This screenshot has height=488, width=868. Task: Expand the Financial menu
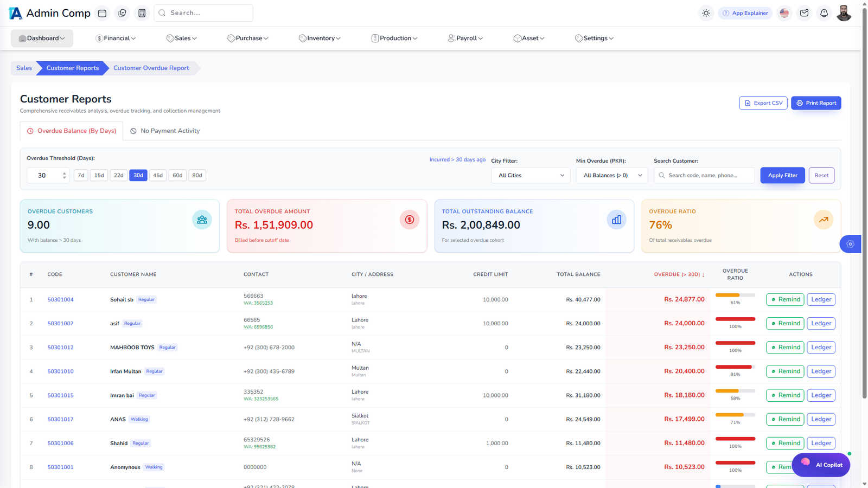116,38
